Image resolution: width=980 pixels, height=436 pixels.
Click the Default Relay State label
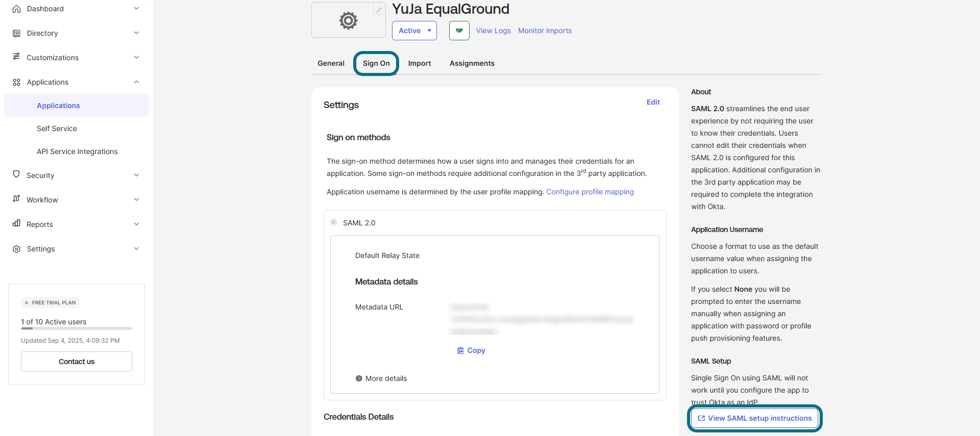[x=387, y=255]
